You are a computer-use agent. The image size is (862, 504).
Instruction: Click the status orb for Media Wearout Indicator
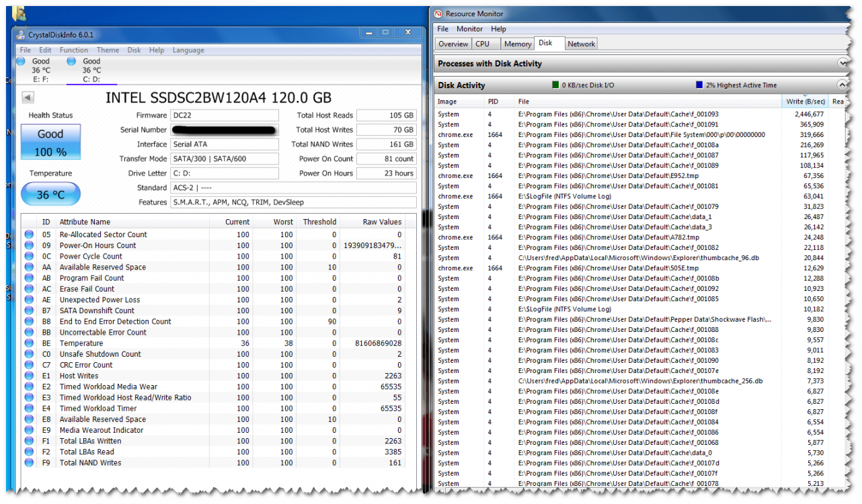pyautogui.click(x=29, y=430)
